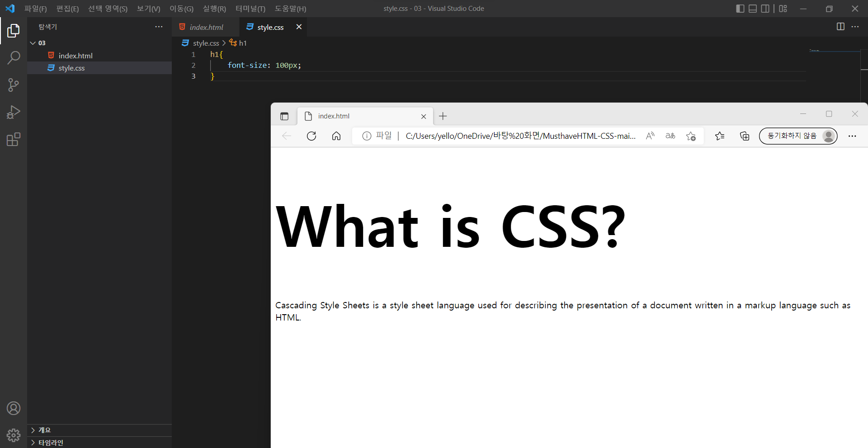Open the Explorer view in activity bar
The width and height of the screenshot is (868, 448).
click(x=14, y=31)
